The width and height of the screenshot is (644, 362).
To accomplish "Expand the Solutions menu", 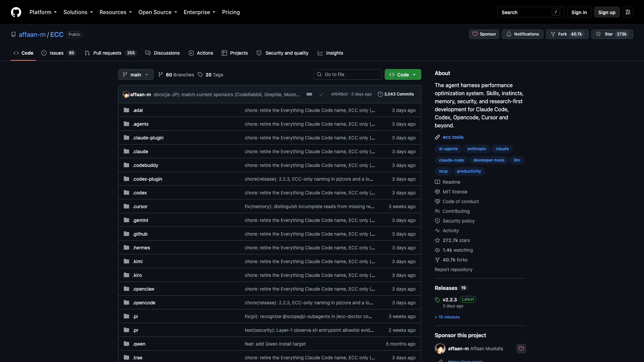I will tap(78, 12).
